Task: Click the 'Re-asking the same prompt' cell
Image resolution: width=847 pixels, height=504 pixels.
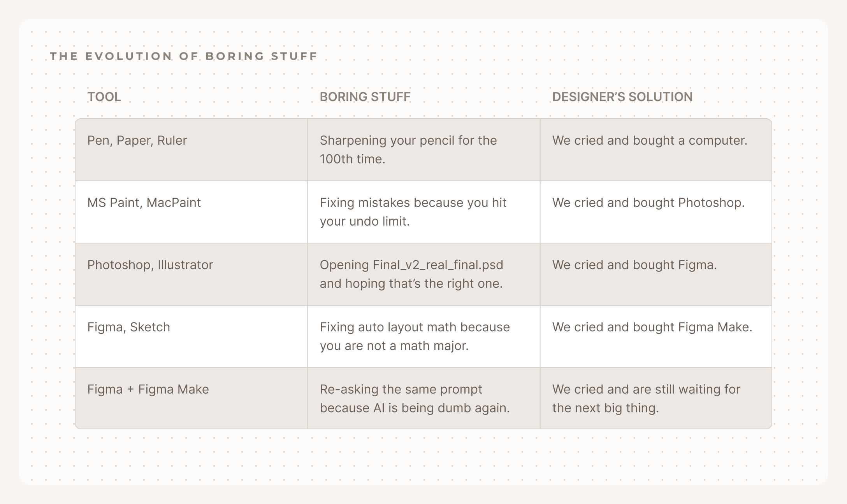Action: [415, 399]
